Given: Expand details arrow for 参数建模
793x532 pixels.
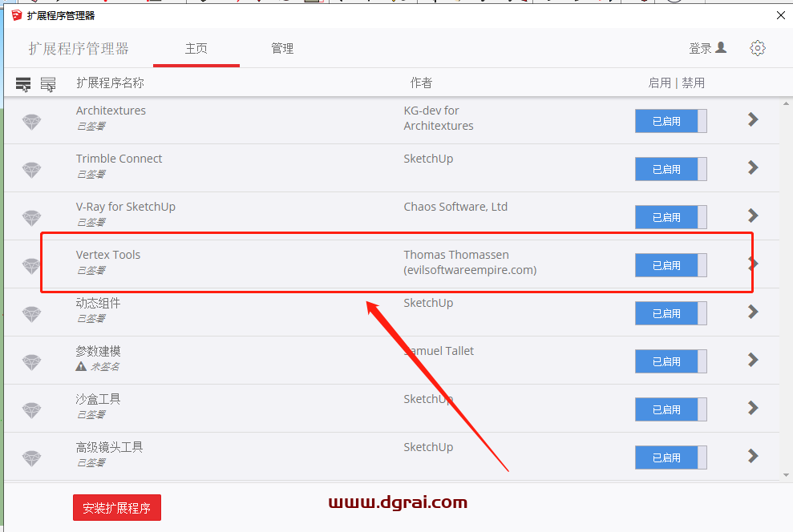Looking at the screenshot, I should click(x=753, y=360).
